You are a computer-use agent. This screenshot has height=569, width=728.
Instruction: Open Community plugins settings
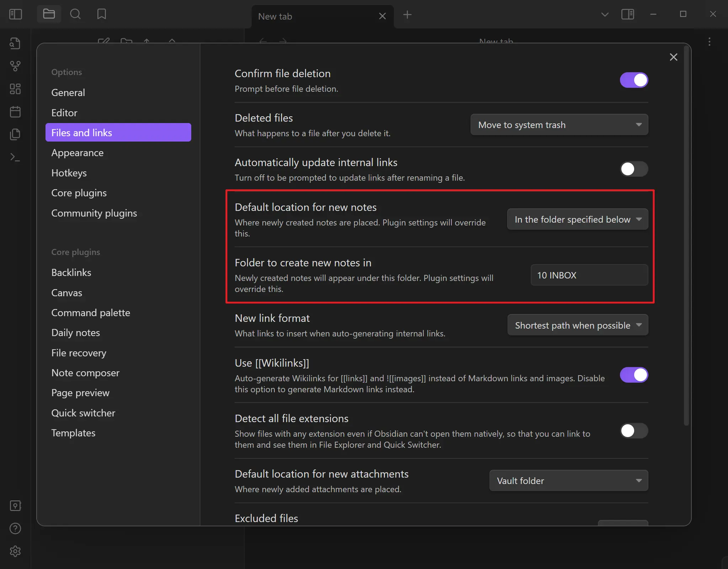point(94,213)
